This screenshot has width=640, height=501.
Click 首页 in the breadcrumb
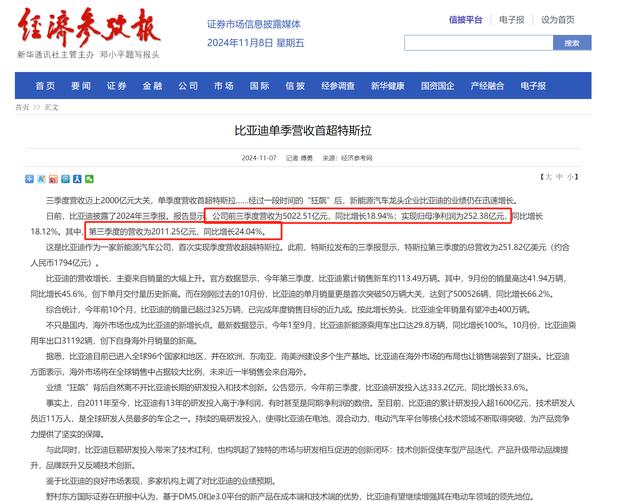[22, 107]
